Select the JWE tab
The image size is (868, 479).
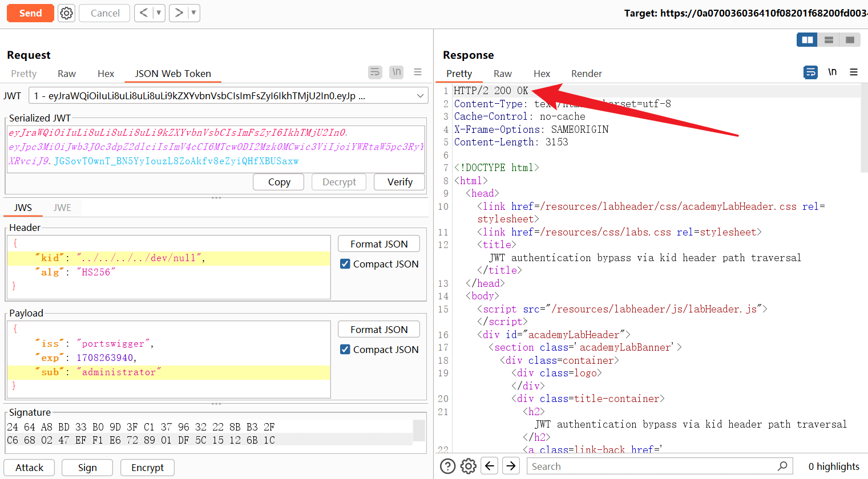62,208
